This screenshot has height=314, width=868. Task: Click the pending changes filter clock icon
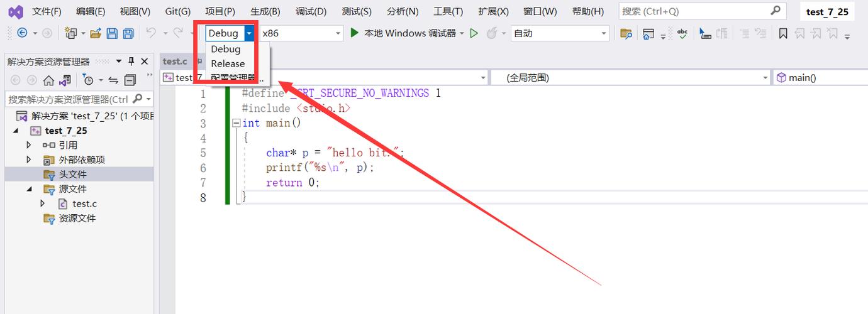[88, 80]
